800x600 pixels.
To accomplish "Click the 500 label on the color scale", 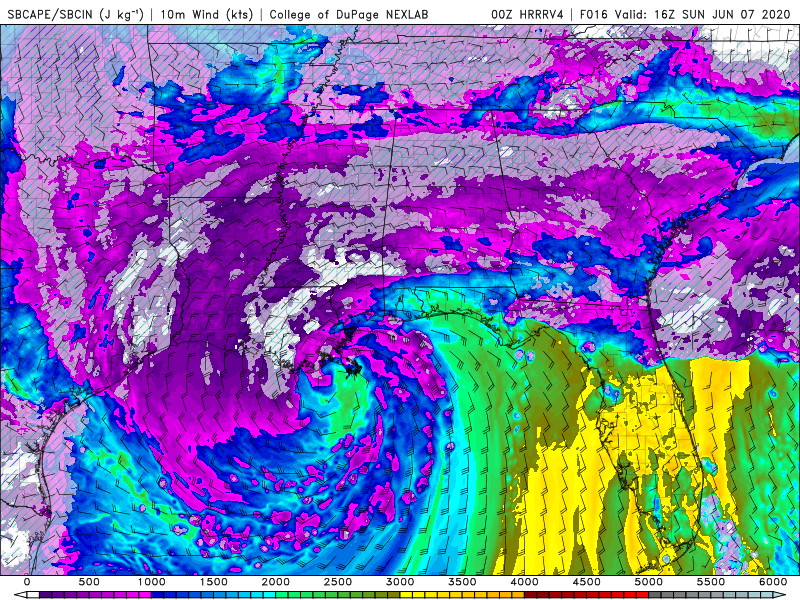I will [89, 582].
